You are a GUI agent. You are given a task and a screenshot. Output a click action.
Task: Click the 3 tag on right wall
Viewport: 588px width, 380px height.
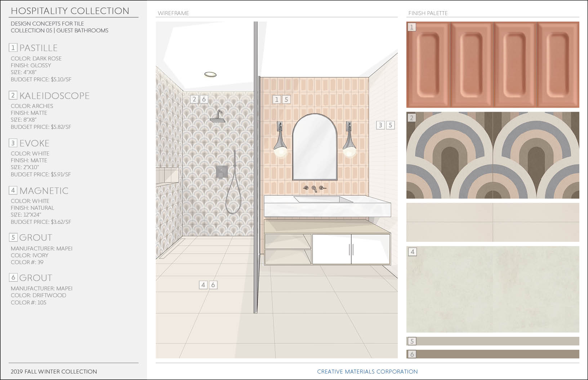coord(380,125)
